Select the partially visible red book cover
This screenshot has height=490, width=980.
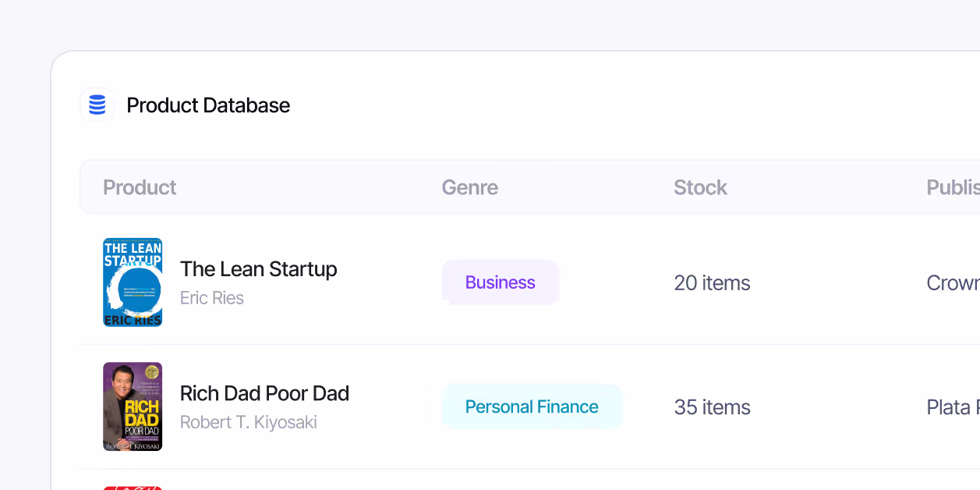[x=133, y=488]
